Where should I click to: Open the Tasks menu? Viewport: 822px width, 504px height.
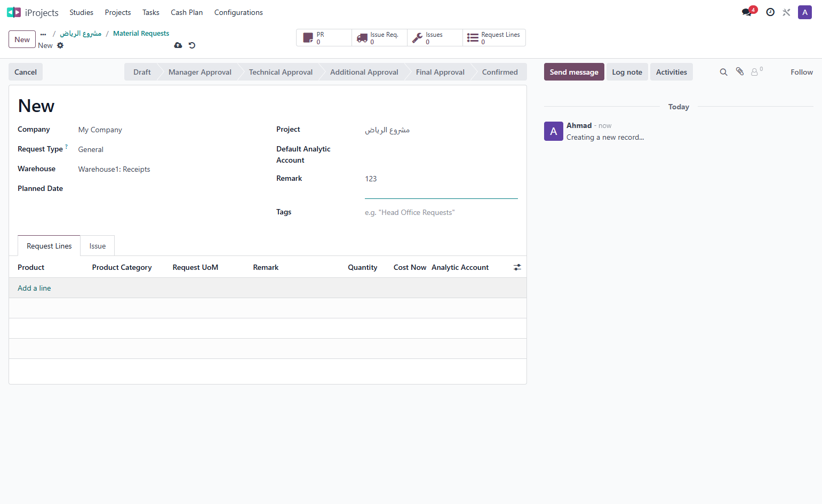151,12
